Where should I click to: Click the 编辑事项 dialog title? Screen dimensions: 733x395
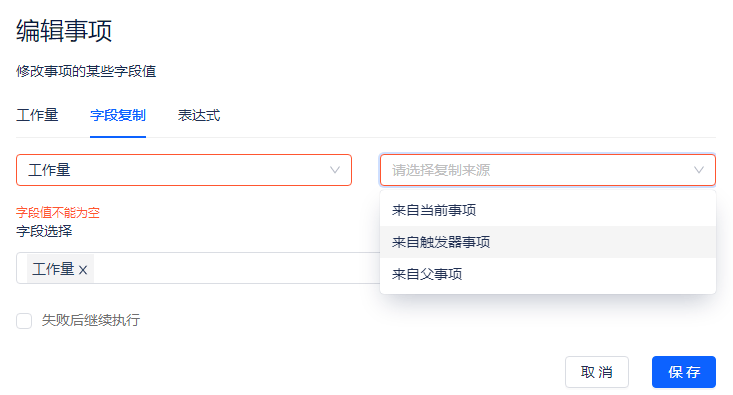tap(64, 31)
